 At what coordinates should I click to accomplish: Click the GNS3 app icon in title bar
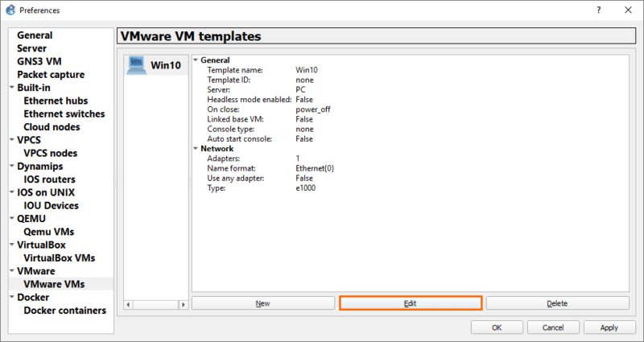pyautogui.click(x=10, y=10)
